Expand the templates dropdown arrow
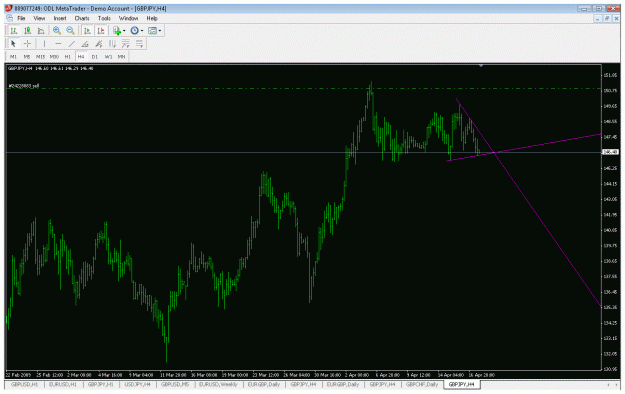 (x=160, y=31)
